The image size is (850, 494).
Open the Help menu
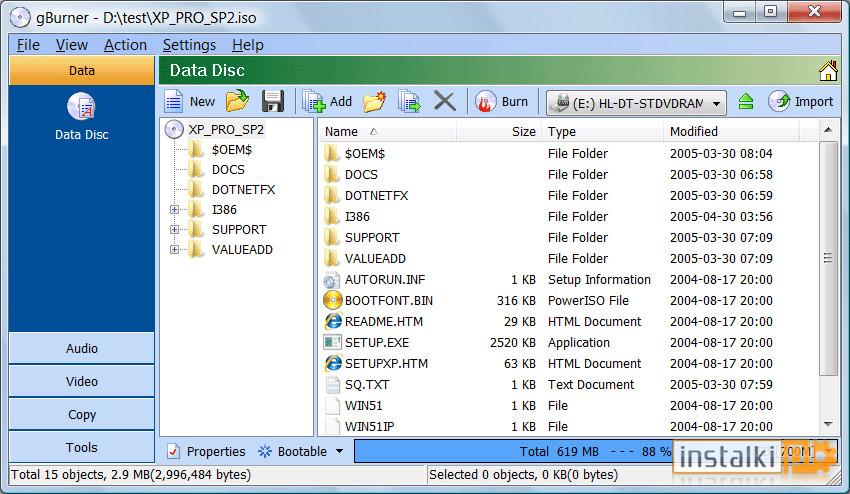248,45
